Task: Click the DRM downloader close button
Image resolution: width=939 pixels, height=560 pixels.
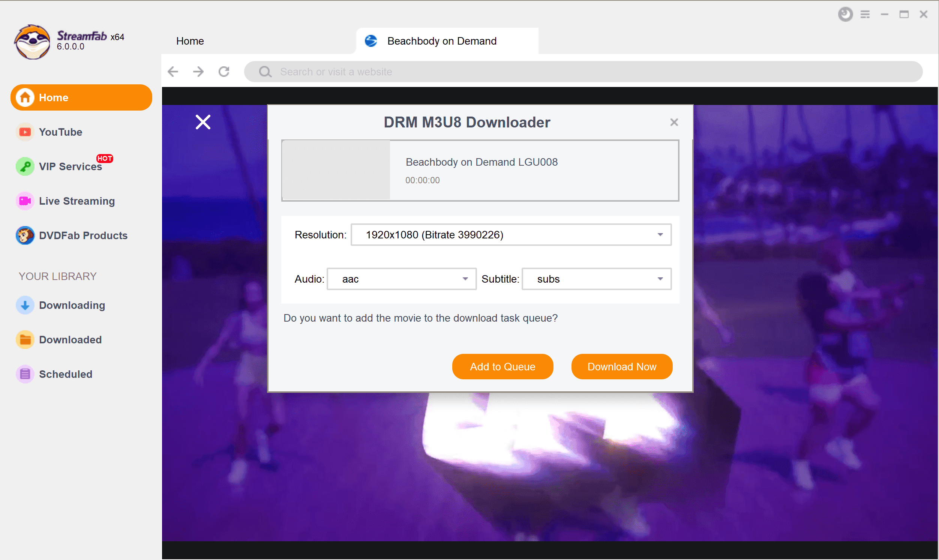Action: tap(674, 122)
